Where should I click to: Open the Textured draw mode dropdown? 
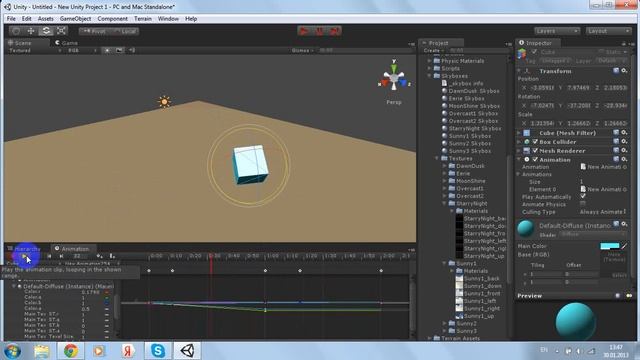[34, 50]
